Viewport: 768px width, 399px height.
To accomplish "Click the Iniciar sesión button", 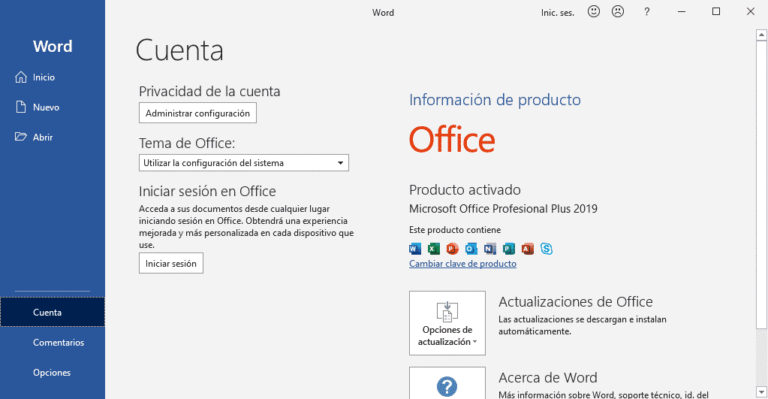I will (171, 263).
